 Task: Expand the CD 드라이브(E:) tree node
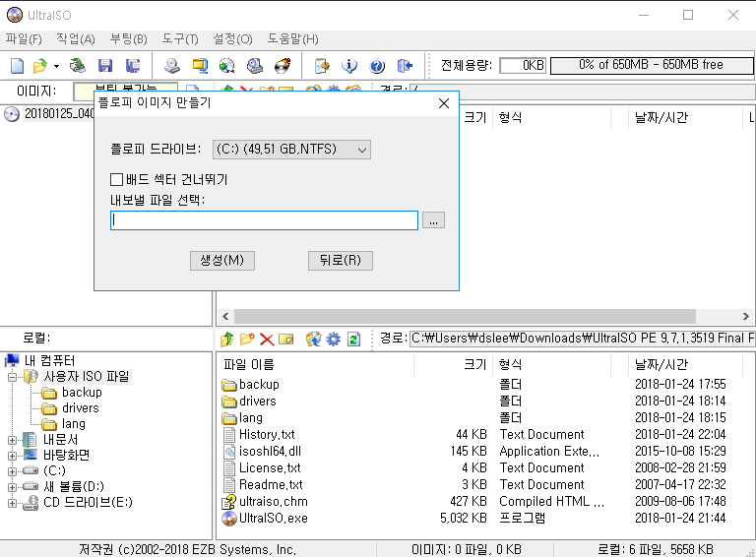[x=13, y=503]
